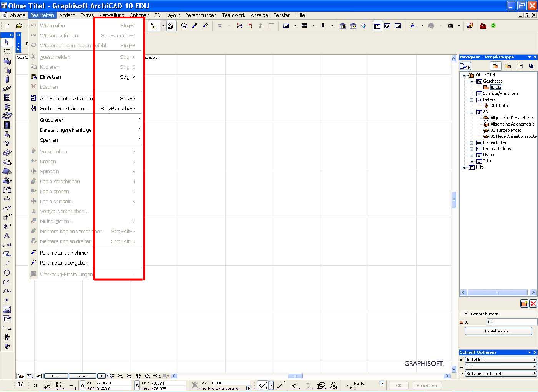538x392 pixels.
Task: Expand the Hilfe tree node
Action: click(x=464, y=167)
